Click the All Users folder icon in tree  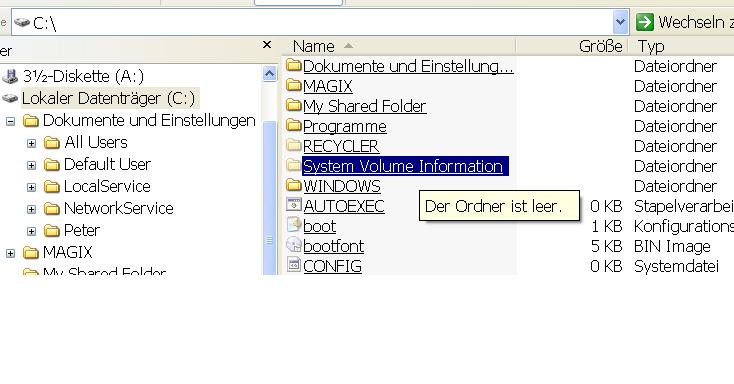pyautogui.click(x=51, y=142)
